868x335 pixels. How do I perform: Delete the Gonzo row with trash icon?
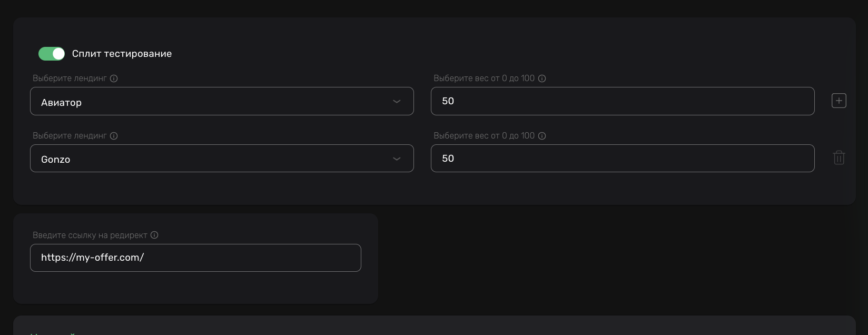pyautogui.click(x=839, y=157)
